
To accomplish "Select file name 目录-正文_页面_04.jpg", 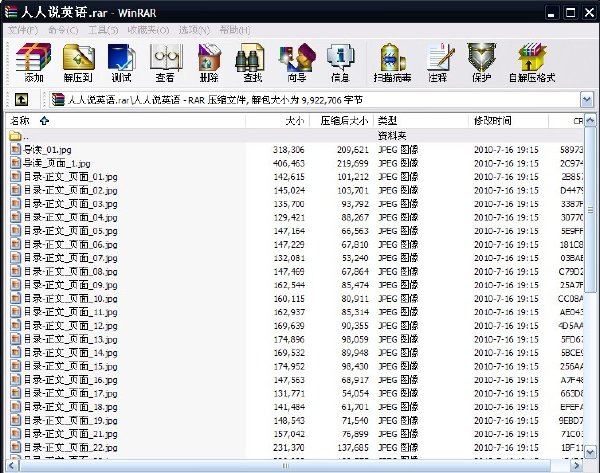I will point(70,217).
